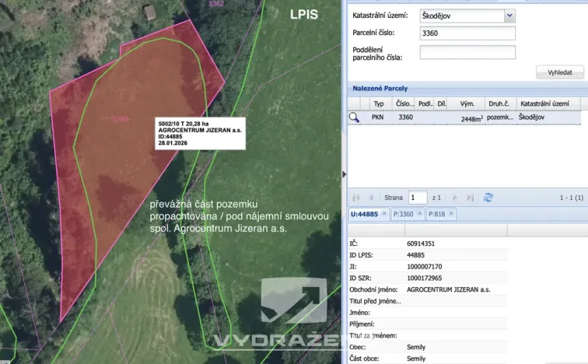Refresh the found parcels list
The image size is (588, 364).
pos(488,198)
